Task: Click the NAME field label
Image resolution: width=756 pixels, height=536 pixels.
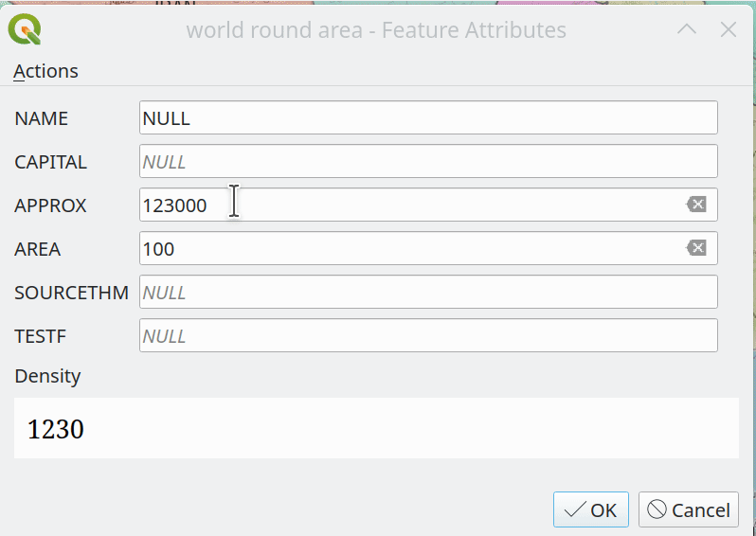Action: click(x=42, y=118)
